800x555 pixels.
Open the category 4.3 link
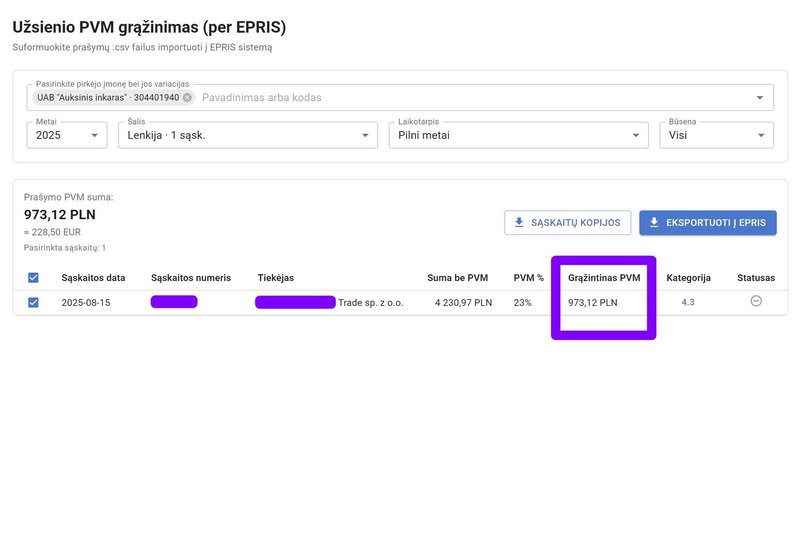pyautogui.click(x=688, y=302)
